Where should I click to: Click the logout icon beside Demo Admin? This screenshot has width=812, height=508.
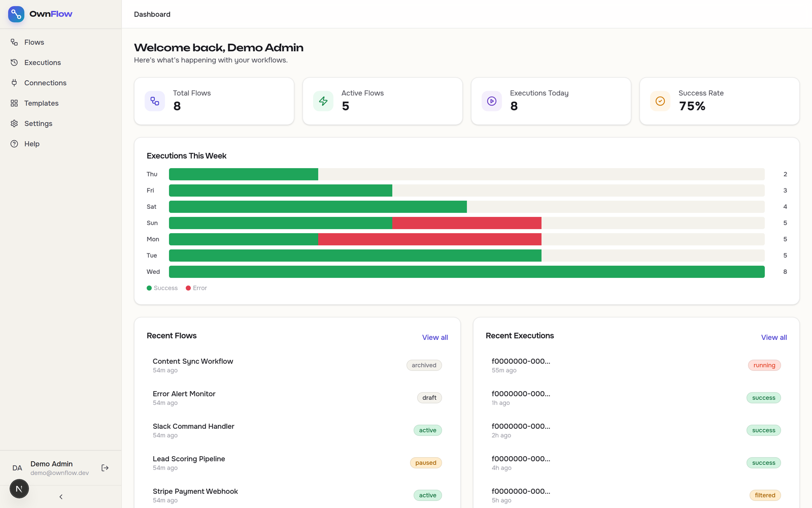[x=105, y=468]
